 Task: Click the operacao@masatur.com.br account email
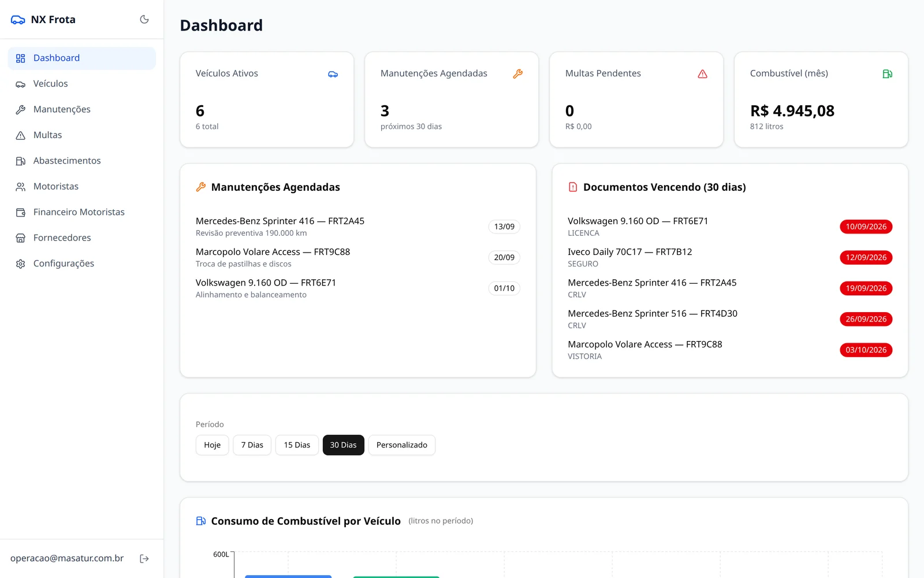[x=67, y=558]
